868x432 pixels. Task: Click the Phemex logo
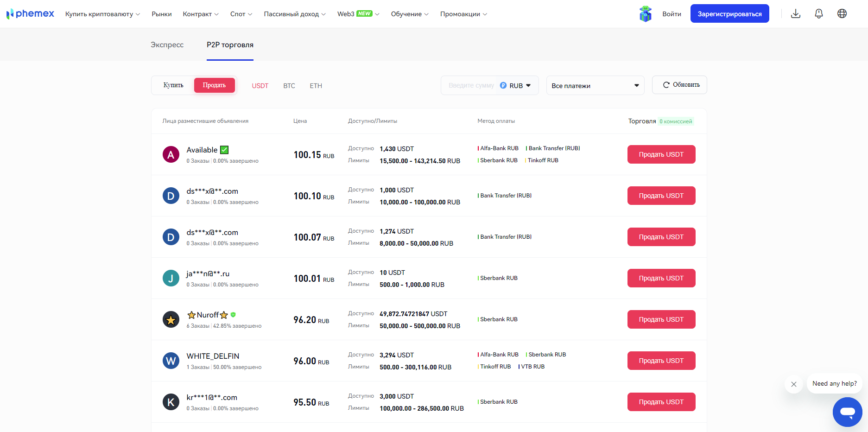pos(30,14)
